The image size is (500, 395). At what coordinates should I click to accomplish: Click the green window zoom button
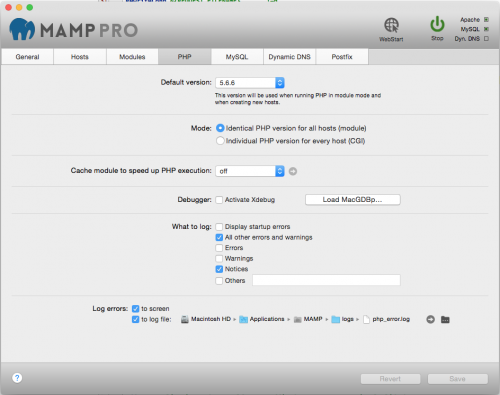pyautogui.click(x=30, y=7)
